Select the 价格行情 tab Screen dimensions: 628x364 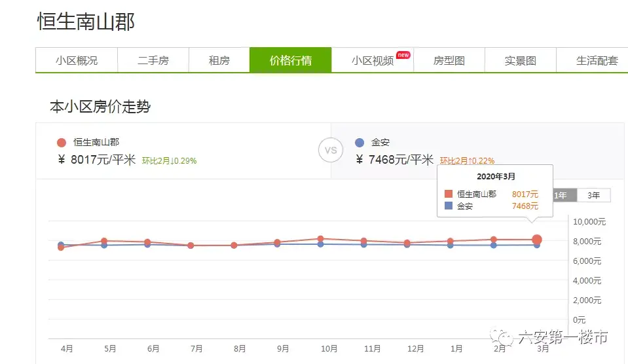291,61
